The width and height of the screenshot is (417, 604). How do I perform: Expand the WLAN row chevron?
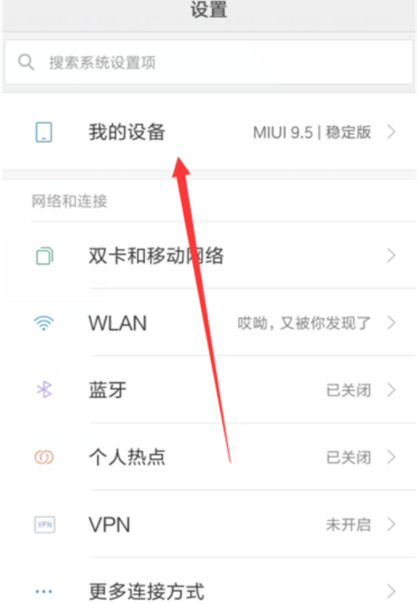coord(392,323)
